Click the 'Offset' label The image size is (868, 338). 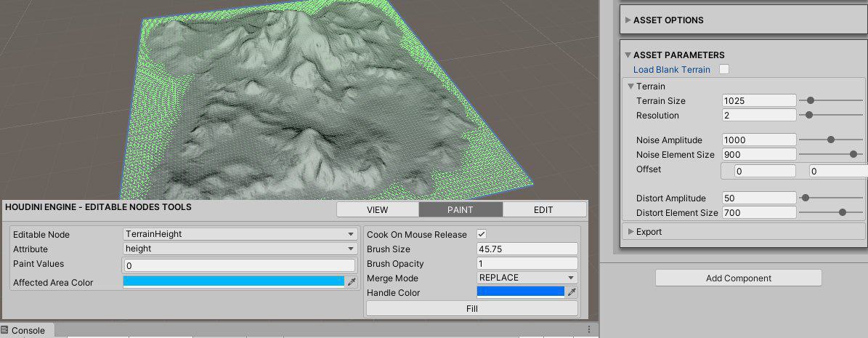[648, 169]
